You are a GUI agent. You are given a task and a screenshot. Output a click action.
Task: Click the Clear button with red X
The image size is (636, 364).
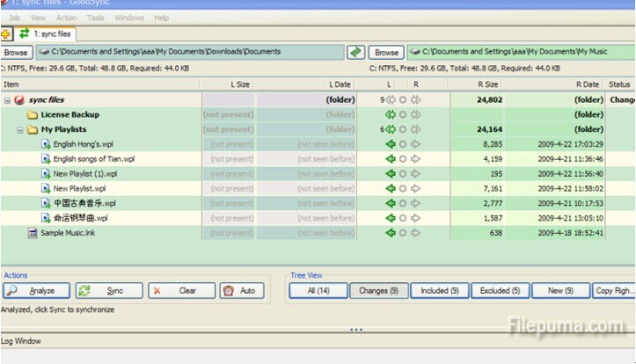181,291
